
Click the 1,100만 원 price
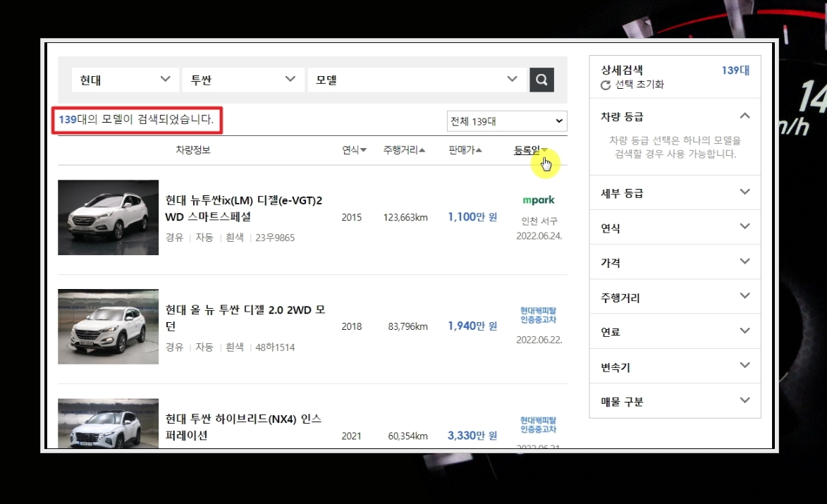pos(472,216)
